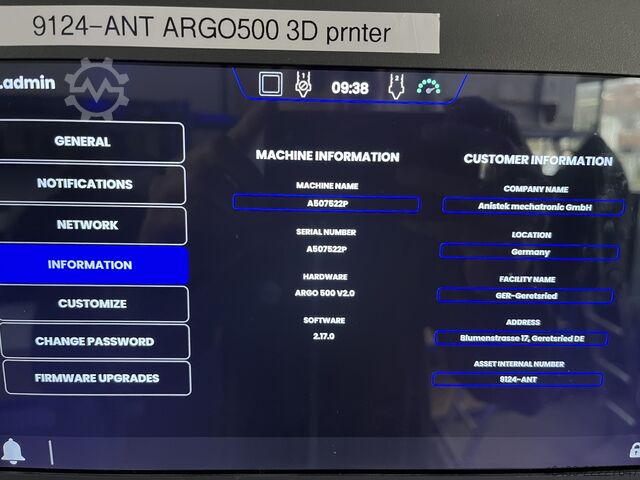Tap the Machine Information heading

[327, 156]
